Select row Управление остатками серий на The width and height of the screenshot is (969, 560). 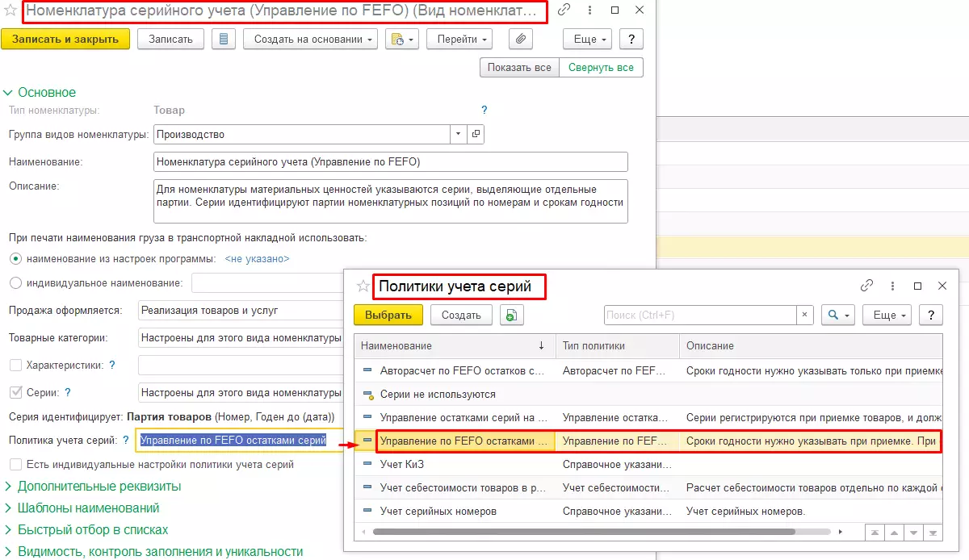point(648,418)
